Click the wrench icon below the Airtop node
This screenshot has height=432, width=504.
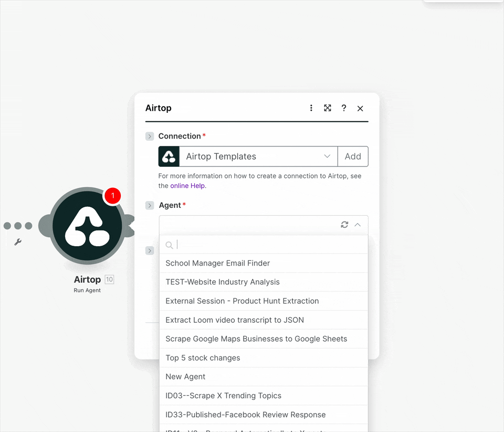tap(19, 243)
